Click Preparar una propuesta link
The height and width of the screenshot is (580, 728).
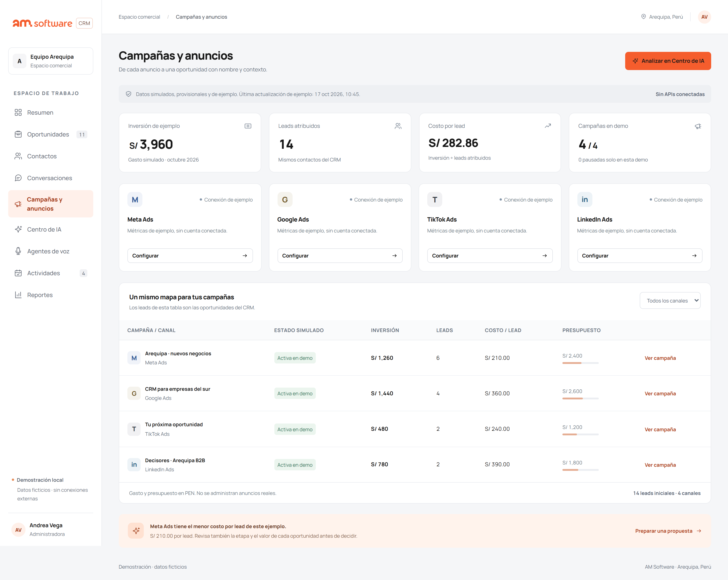[x=668, y=531]
